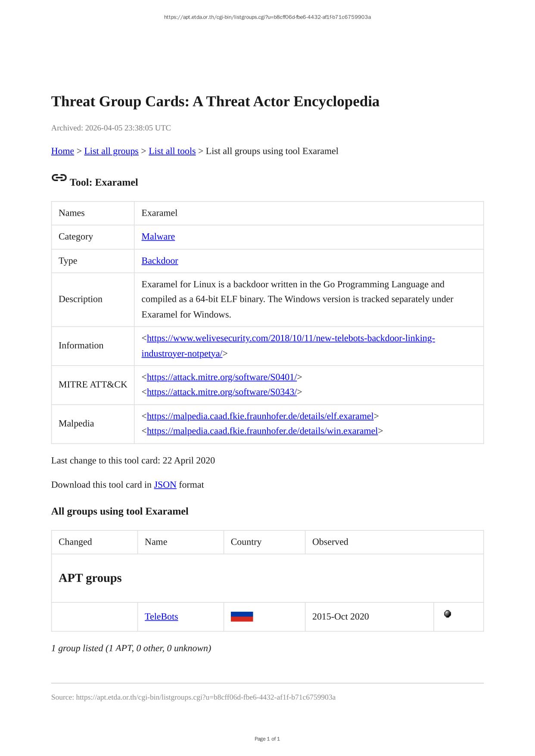535x756 pixels.
Task: Click the Russian flag icon in Country column
Action: click(242, 617)
